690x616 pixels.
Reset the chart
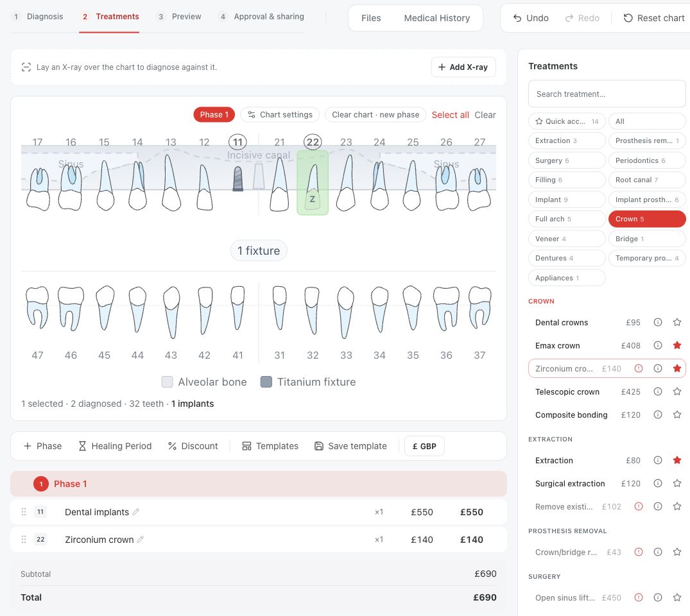click(654, 18)
